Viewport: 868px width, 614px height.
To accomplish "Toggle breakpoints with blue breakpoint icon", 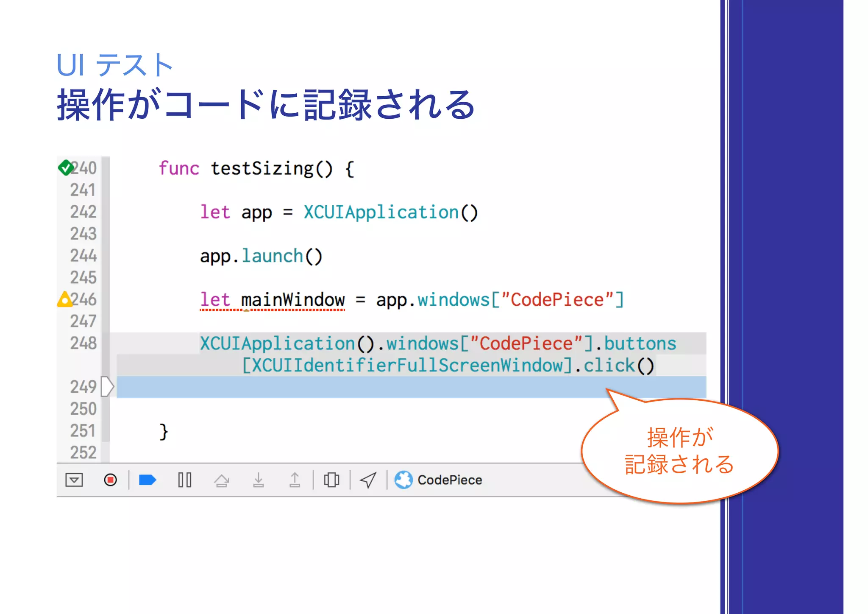I will pyautogui.click(x=147, y=480).
